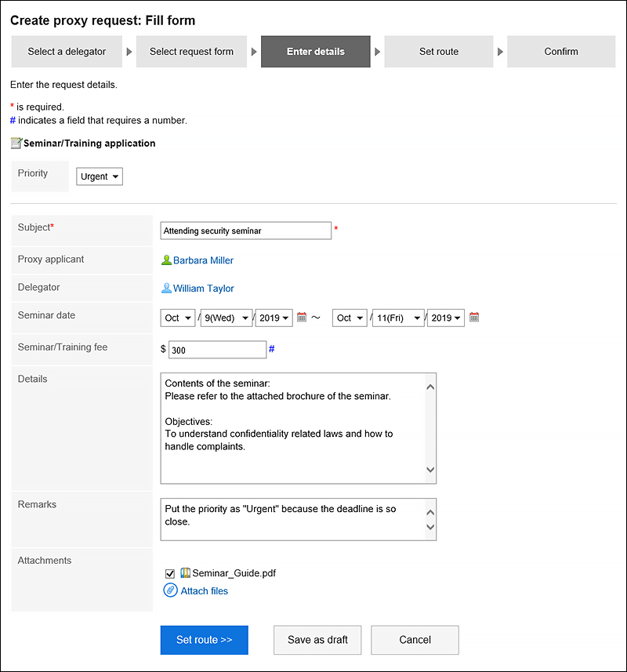627x672 pixels.
Task: Open the Priority dropdown set to Urgent
Action: (x=100, y=176)
